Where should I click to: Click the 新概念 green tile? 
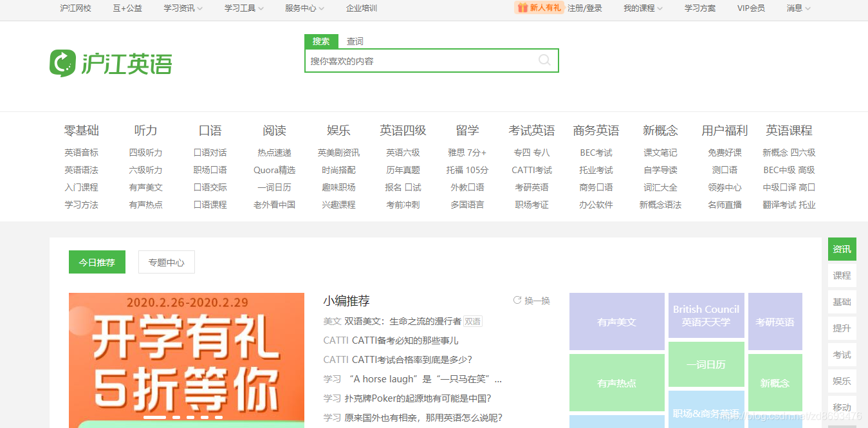click(775, 383)
